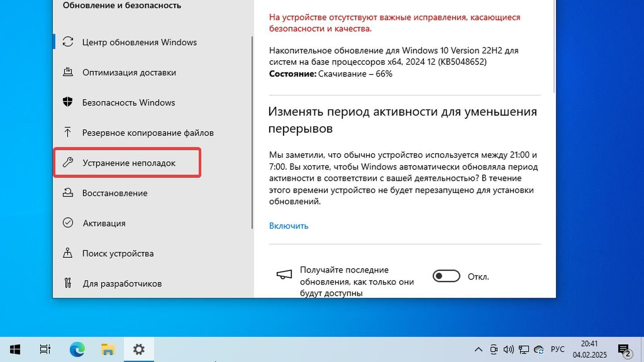Open File Explorer from the taskbar
Viewport: 644px width, 362px height.
(x=108, y=349)
